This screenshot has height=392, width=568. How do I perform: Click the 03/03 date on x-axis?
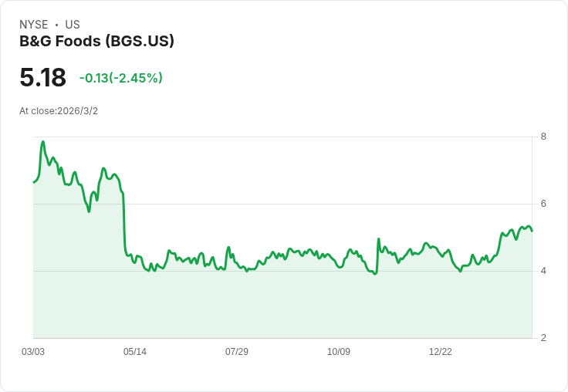pyautogui.click(x=33, y=352)
